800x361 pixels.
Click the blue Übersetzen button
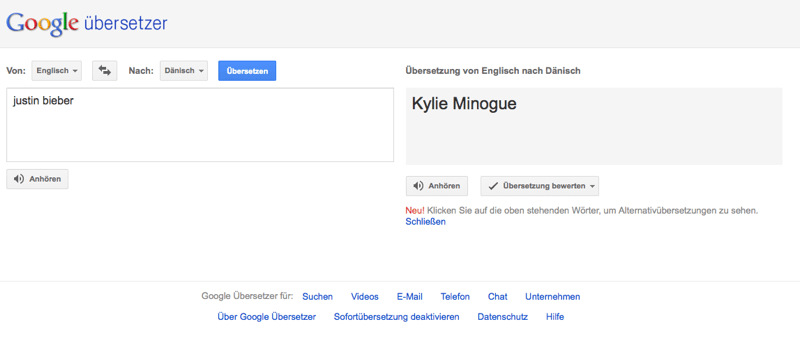[x=247, y=71]
